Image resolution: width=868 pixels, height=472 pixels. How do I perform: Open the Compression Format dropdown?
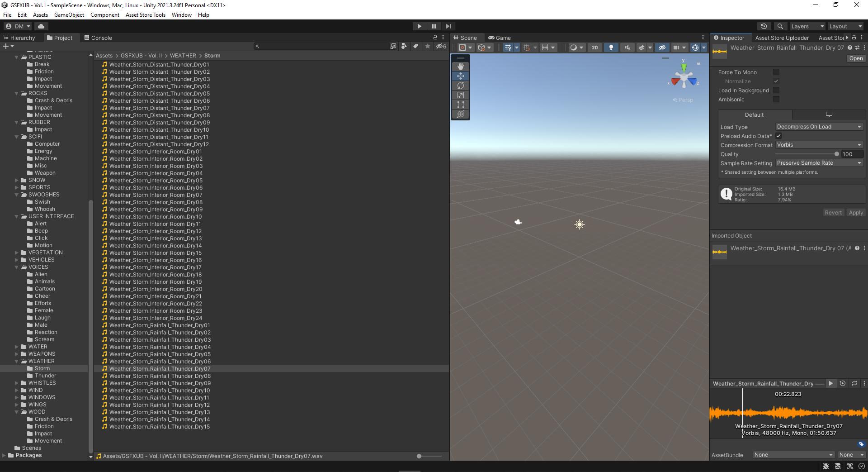(819, 145)
